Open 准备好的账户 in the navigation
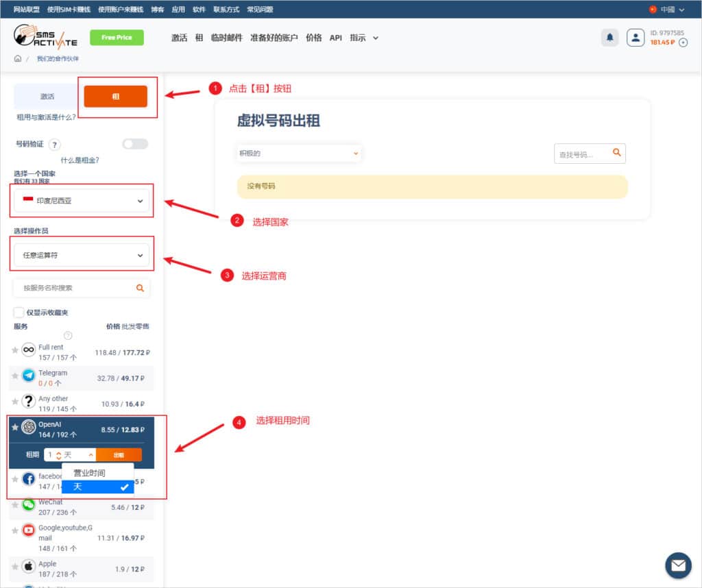Screen dimensions: 702x588 [274, 38]
